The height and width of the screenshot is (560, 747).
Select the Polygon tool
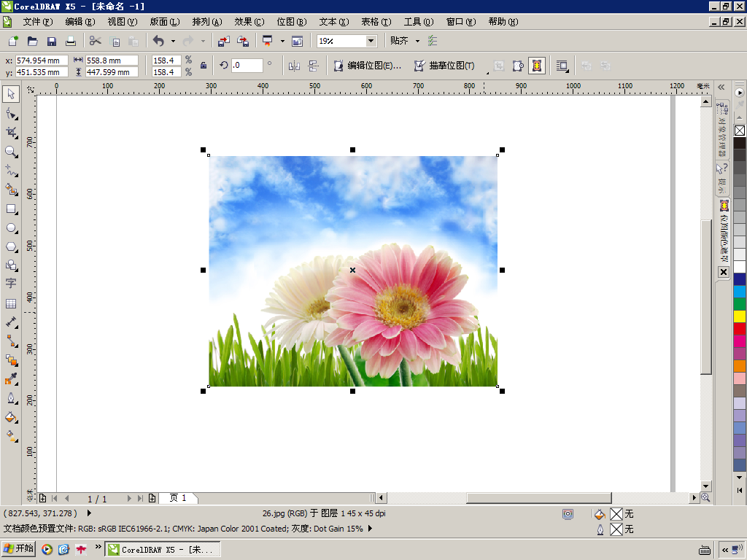coord(11,246)
